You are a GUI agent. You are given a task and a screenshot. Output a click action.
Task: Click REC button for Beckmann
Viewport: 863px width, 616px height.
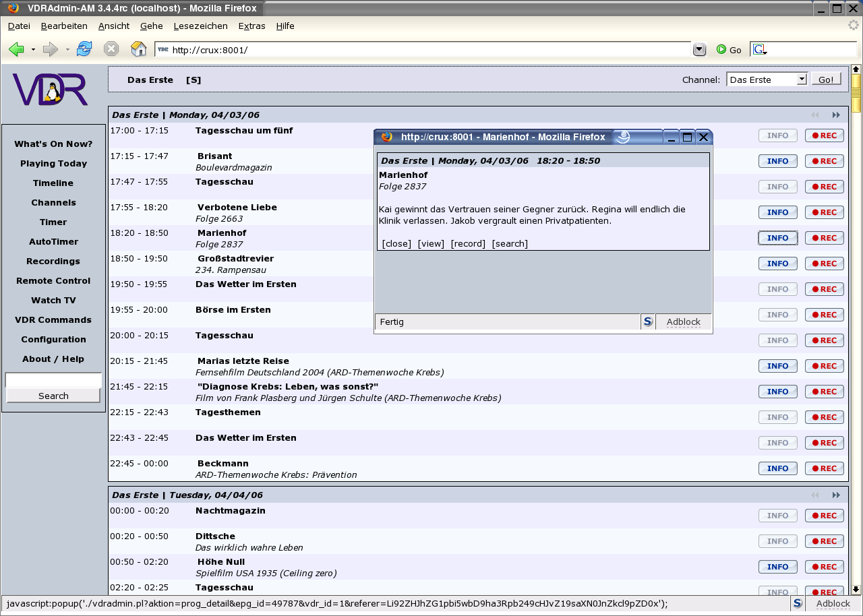coord(824,468)
